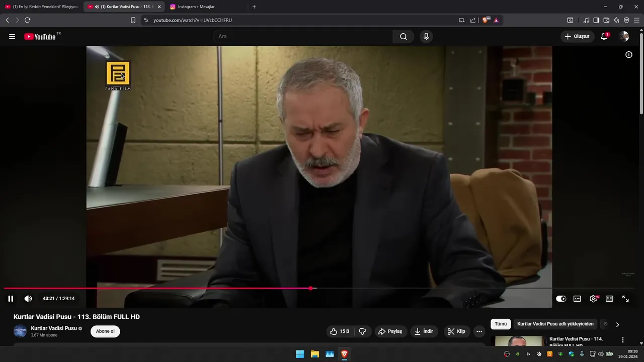This screenshot has width=644, height=362.
Task: Open options for the 114. Bölüm video
Action: coord(623,340)
